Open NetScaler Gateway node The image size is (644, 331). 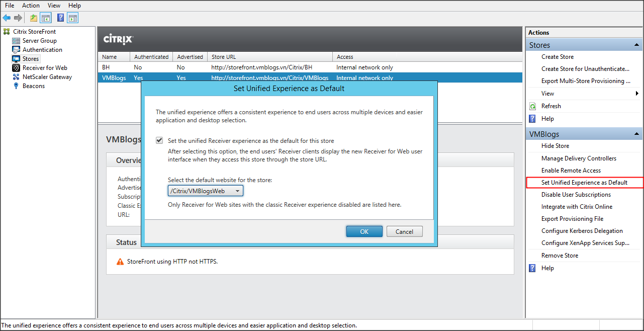coord(47,77)
